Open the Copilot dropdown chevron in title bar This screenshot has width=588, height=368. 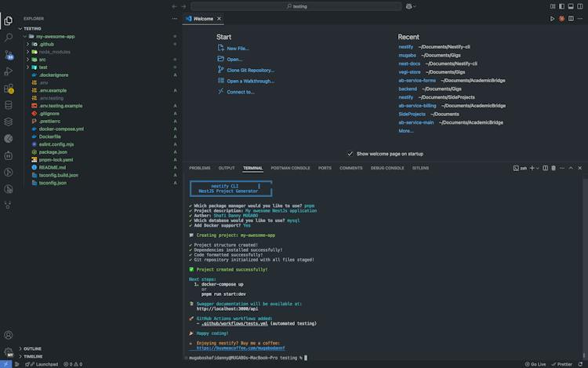pyautogui.click(x=415, y=6)
